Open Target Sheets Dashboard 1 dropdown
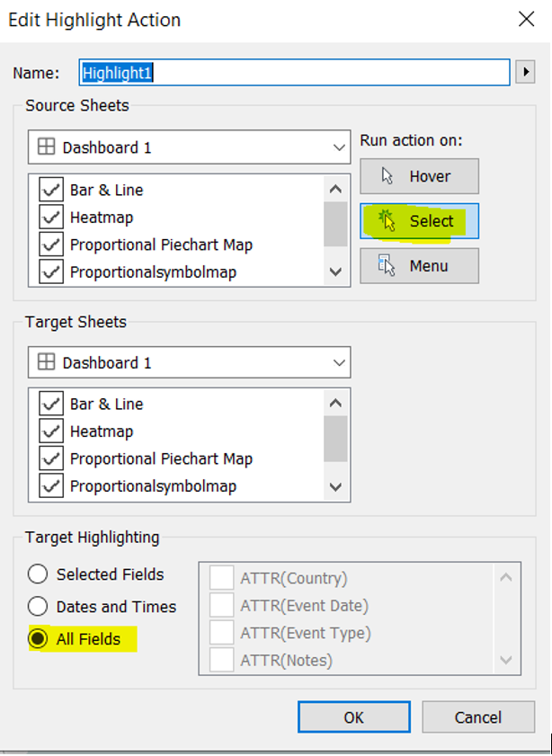Screen dimensions: 552x756 (189, 362)
